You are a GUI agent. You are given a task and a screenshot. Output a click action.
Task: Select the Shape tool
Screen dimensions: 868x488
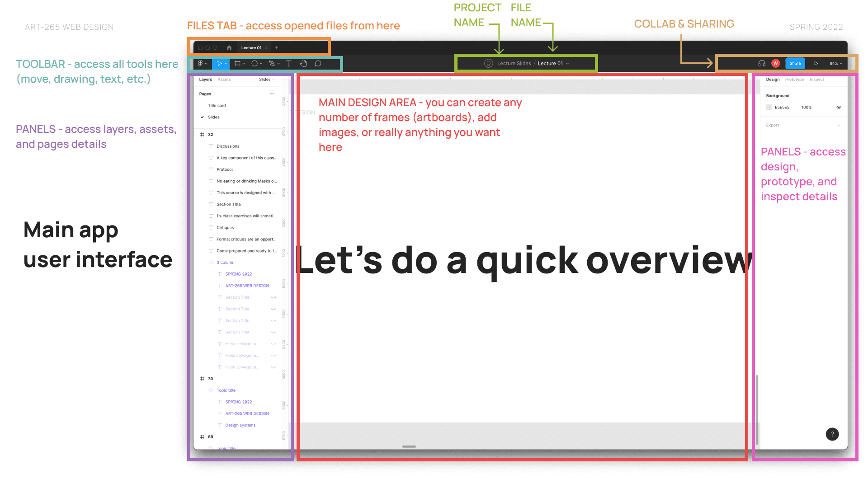coord(256,64)
